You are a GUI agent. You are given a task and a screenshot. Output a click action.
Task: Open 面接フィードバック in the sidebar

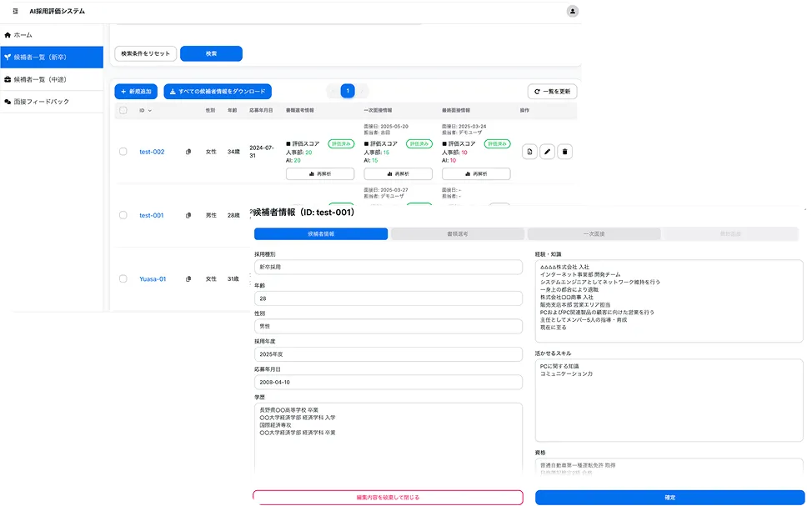(42, 101)
